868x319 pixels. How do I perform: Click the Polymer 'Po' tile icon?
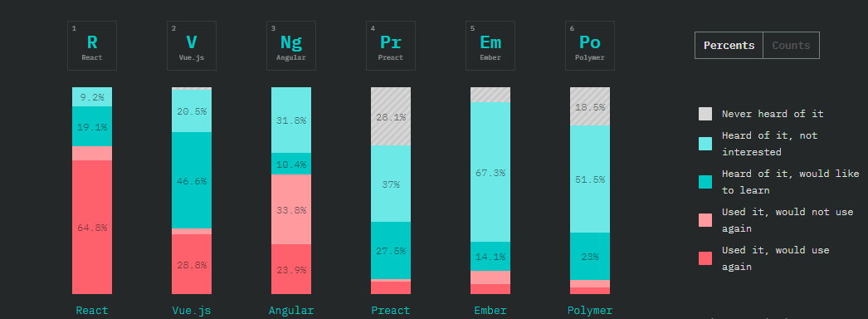[590, 46]
